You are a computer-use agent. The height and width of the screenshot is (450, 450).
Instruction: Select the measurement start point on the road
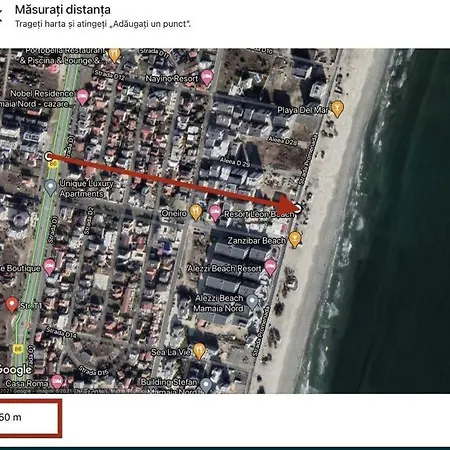pos(48,155)
